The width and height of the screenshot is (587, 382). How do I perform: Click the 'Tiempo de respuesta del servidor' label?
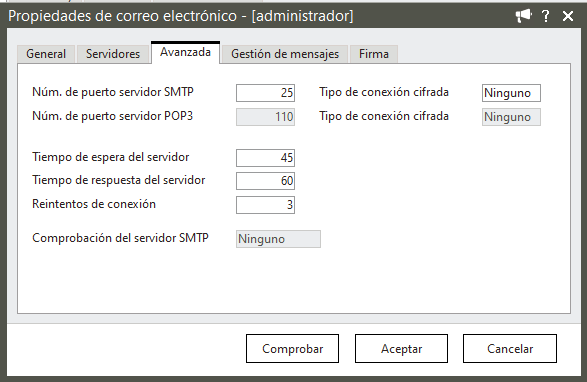119,180
